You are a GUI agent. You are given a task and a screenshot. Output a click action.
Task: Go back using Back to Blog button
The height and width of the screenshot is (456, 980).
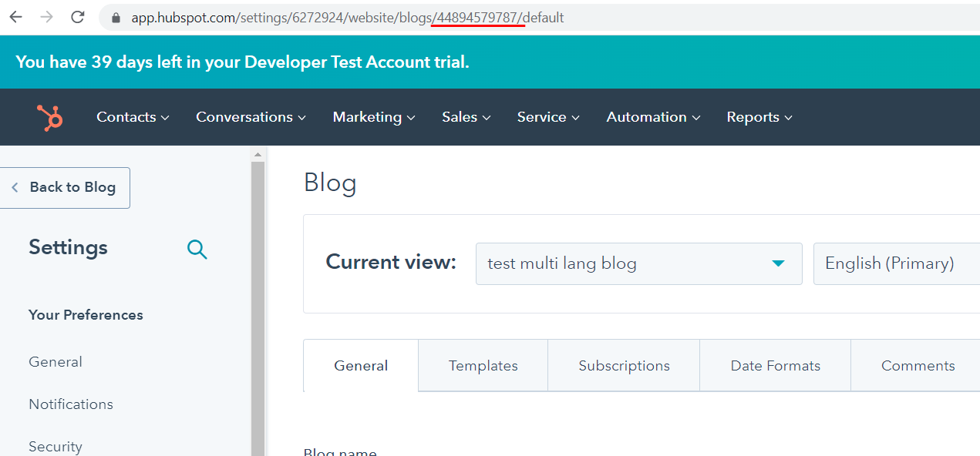point(65,187)
